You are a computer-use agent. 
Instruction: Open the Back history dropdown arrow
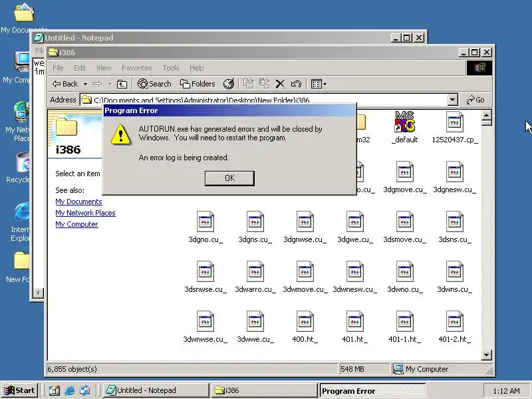[x=86, y=84]
